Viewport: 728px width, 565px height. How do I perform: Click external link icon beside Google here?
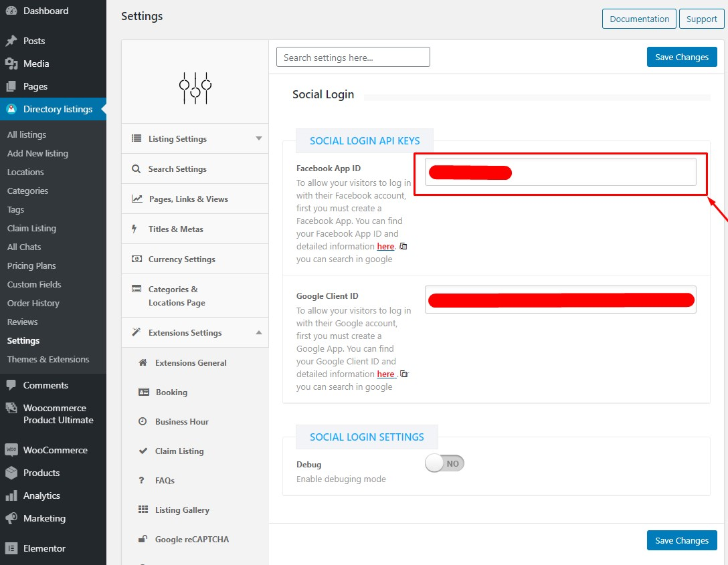pos(404,374)
